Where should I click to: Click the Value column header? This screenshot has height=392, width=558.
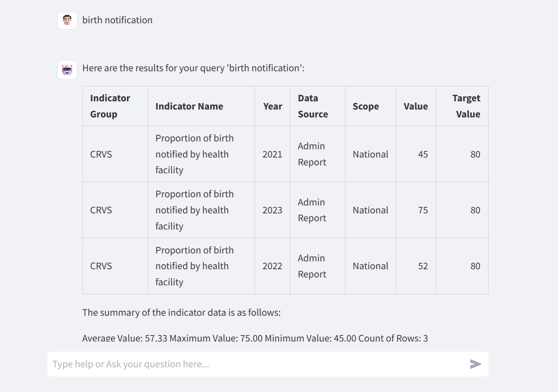point(416,106)
